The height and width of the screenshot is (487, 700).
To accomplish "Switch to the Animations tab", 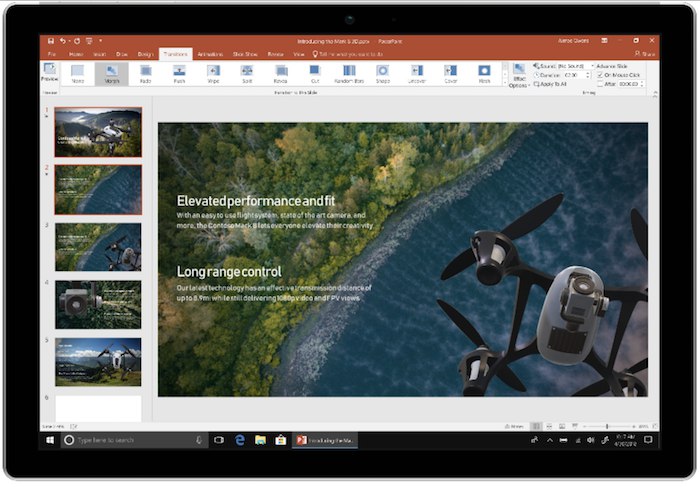I will tap(210, 54).
